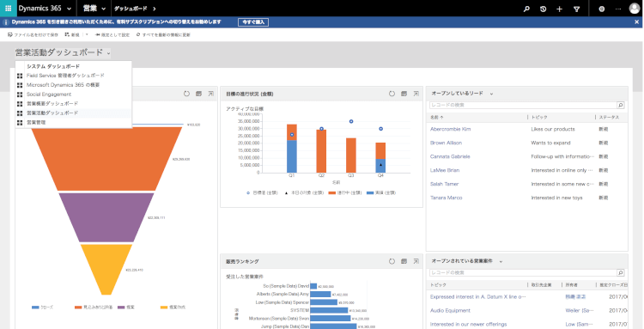Click the SYSTEM bar in 販売ランキング
Viewport: 644px width, 329px height.
point(329,310)
